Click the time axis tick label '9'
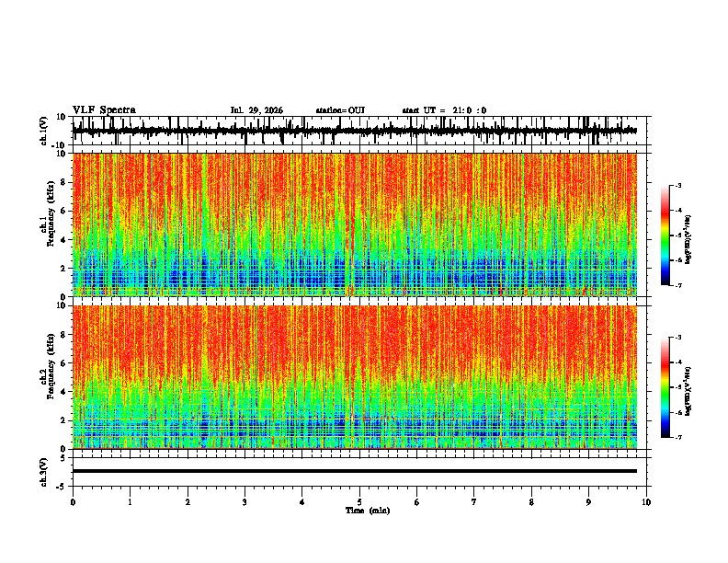This screenshot has width=728, height=563. pyautogui.click(x=588, y=502)
